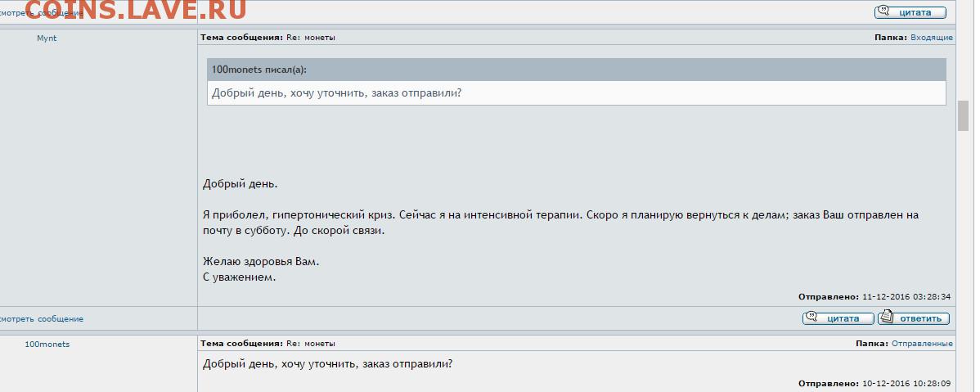
Task: Click 'Тема сообщения: Re: монеты' in 100monets' message
Action: (267, 343)
